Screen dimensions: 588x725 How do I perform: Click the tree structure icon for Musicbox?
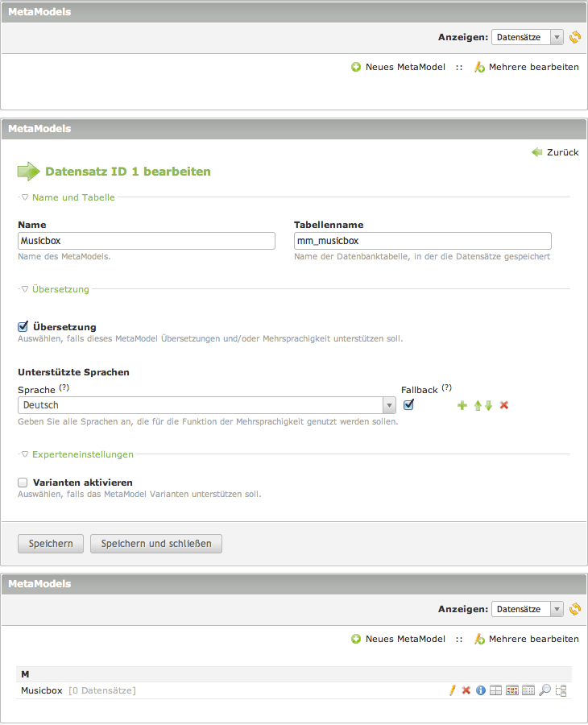[x=561, y=690]
